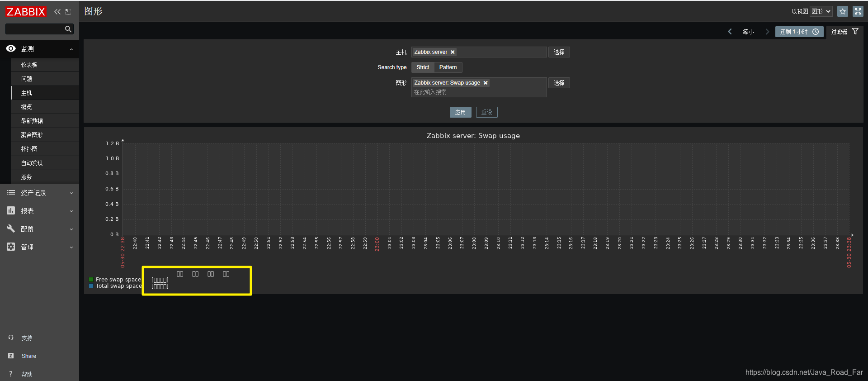This screenshot has height=381, width=868.
Task: Click 缩小 zoom out button
Action: 748,32
